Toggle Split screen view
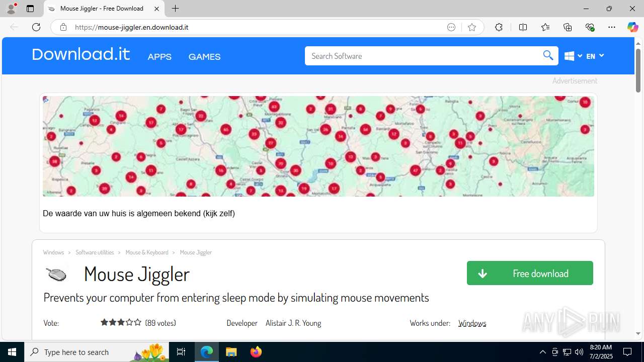 523,27
